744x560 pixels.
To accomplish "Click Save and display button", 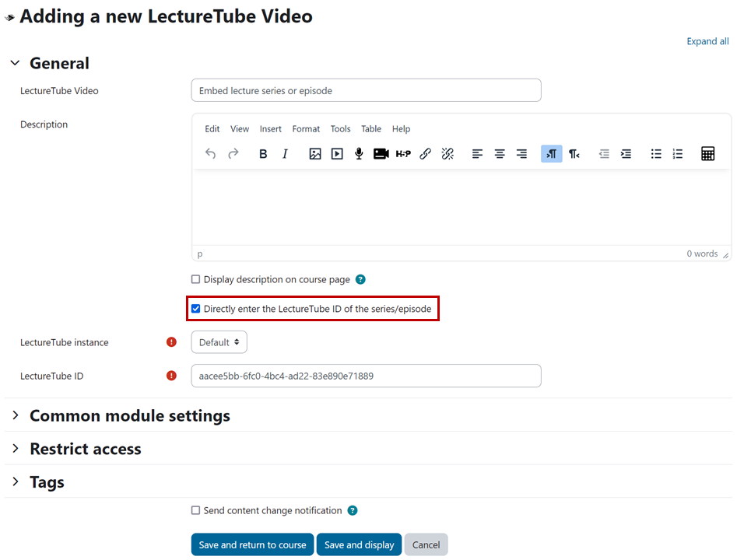I will click(x=360, y=544).
